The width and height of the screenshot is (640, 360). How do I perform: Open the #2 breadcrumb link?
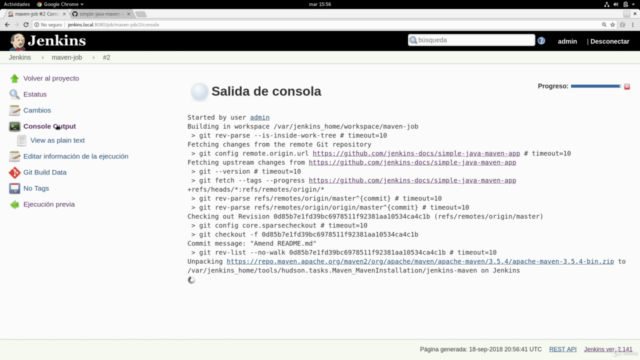[x=107, y=58]
